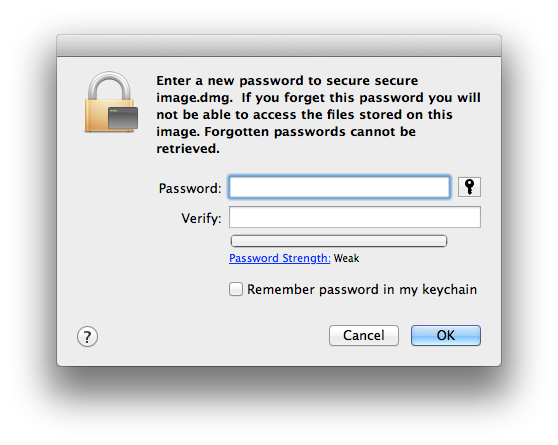Dismiss the dialog with Cancel
The image size is (558, 445).
click(x=364, y=335)
